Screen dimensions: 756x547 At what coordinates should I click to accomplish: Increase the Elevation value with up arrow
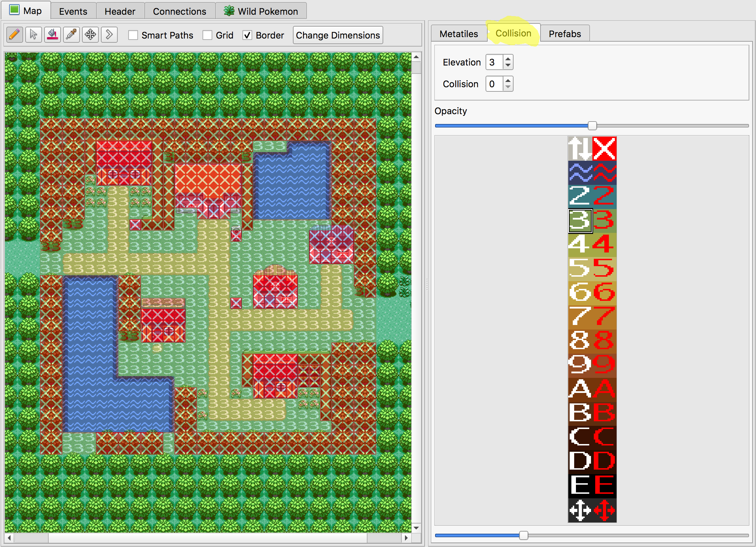[x=508, y=58]
